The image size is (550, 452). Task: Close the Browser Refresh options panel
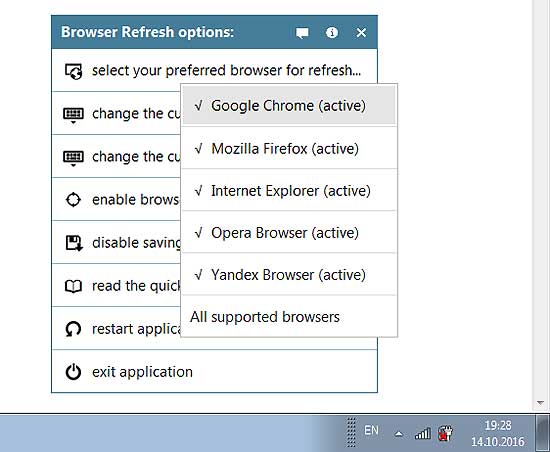[361, 33]
